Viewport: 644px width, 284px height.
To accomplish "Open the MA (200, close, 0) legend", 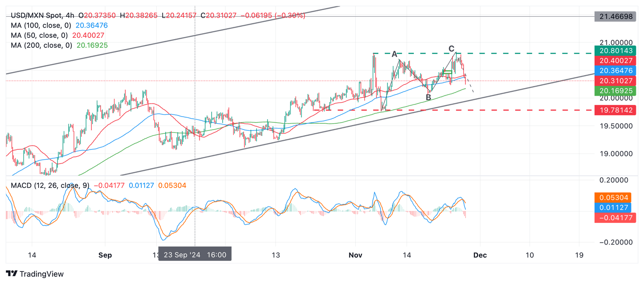I will click(41, 45).
